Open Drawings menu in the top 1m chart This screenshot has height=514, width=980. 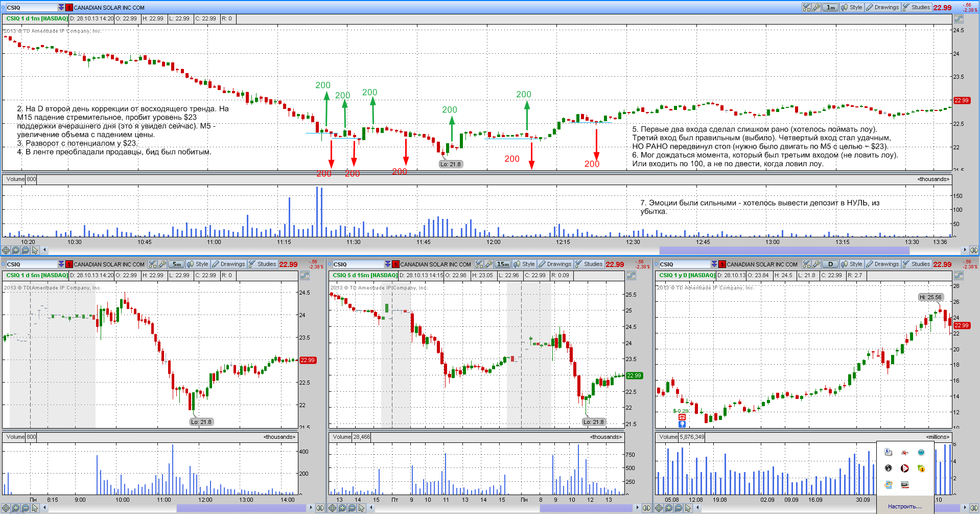click(882, 7)
